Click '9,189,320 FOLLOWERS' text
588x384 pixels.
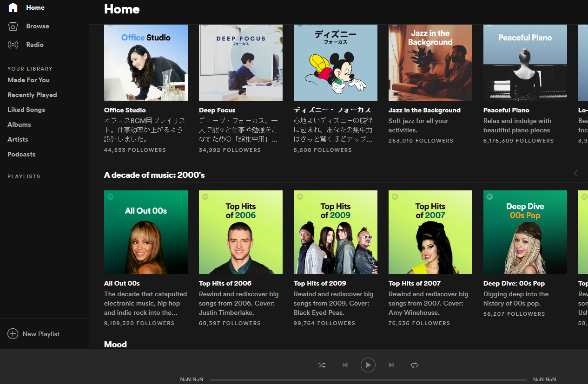139,323
